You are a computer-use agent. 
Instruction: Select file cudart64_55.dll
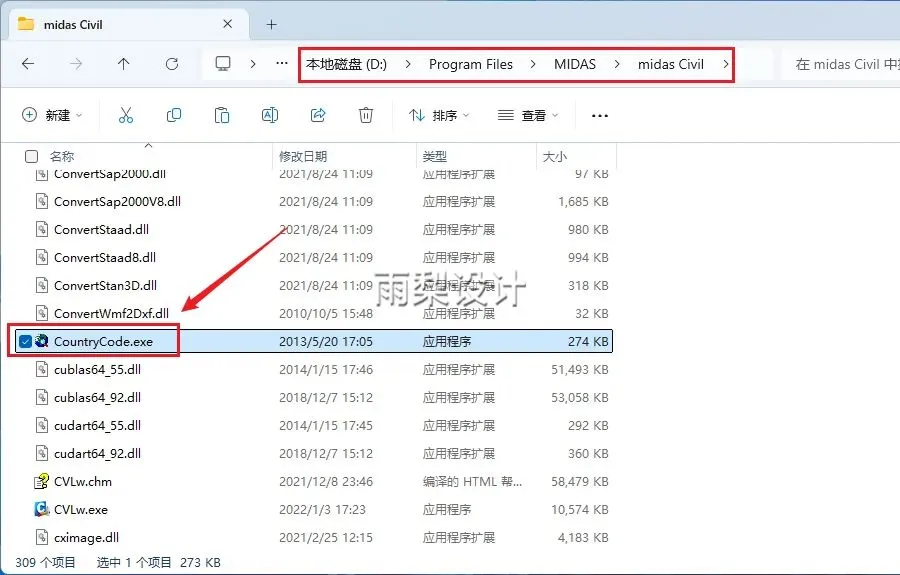97,426
